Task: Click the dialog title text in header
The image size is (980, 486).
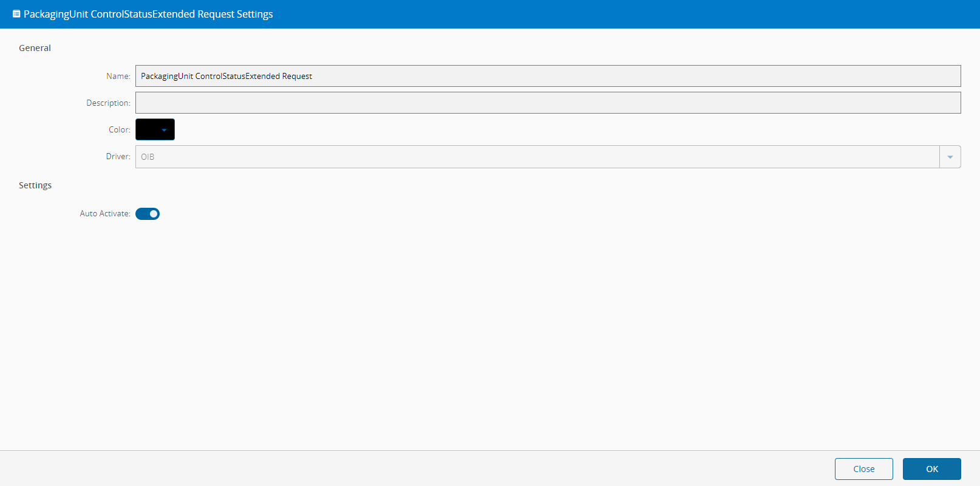Action: click(148, 14)
